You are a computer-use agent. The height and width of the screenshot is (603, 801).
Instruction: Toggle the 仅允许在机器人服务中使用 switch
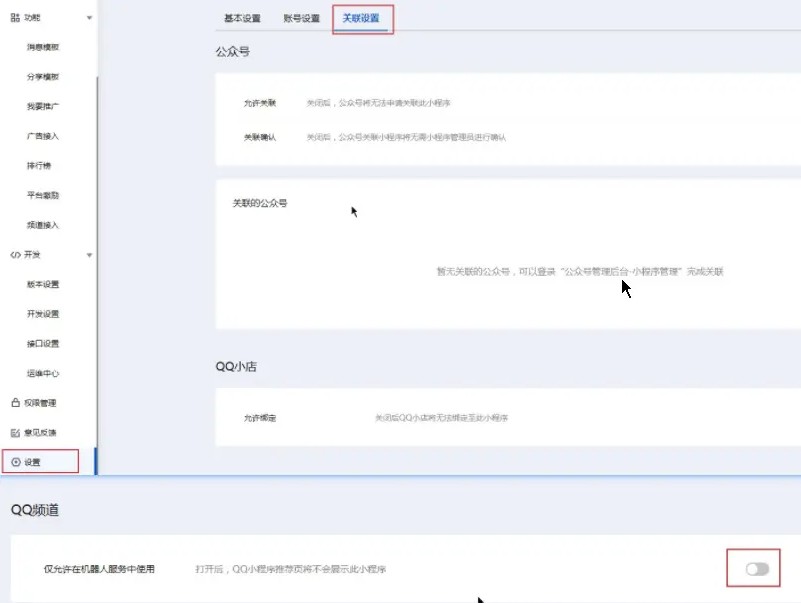pos(757,569)
